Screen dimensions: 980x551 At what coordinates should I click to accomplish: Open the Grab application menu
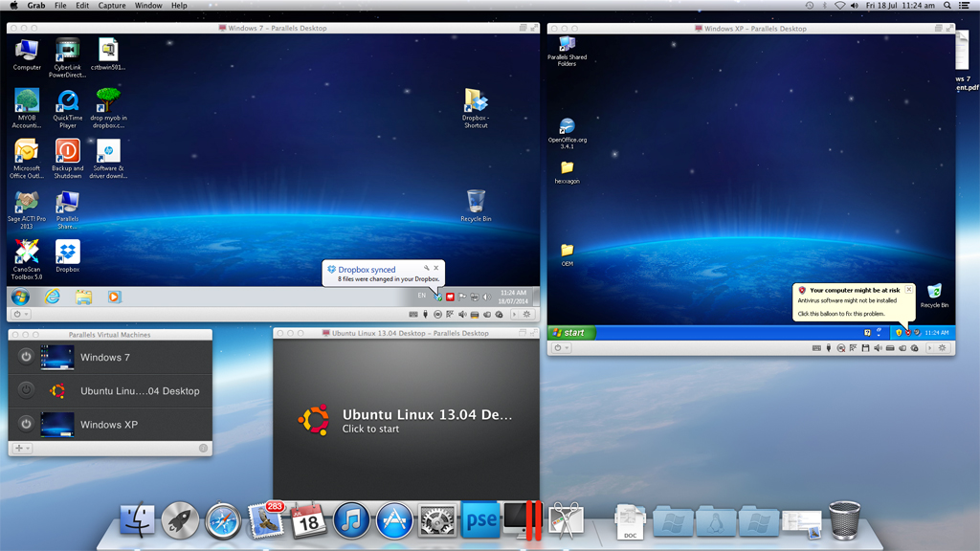[35, 5]
